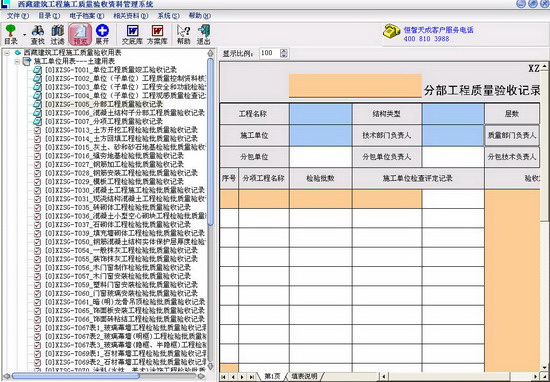Open the 相关资料 menu
550x382 pixels.
coord(131,16)
